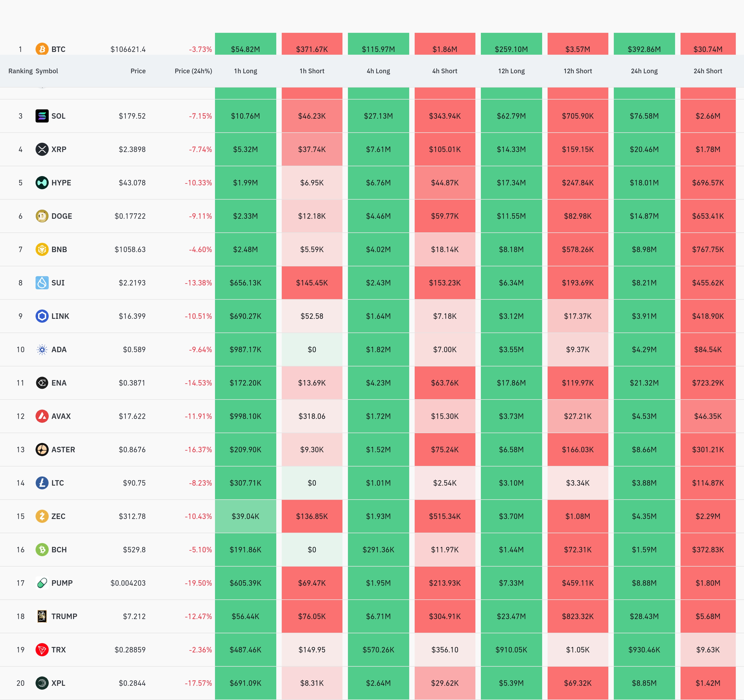The image size is (744, 700).
Task: Click ZEC 1h Long $39.04K cell
Action: (x=246, y=516)
